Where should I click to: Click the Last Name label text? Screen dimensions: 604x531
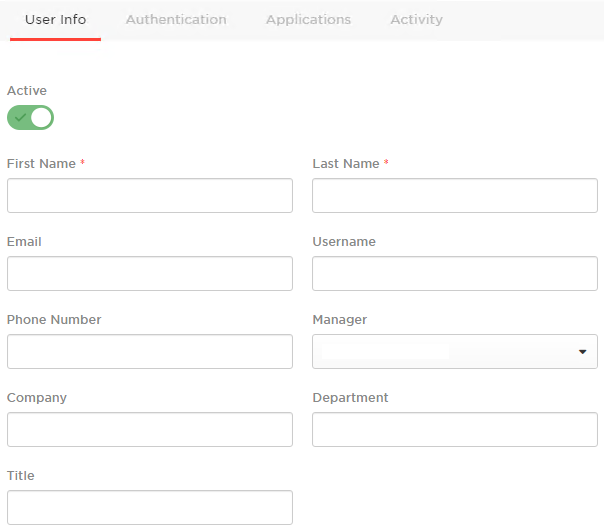(346, 163)
